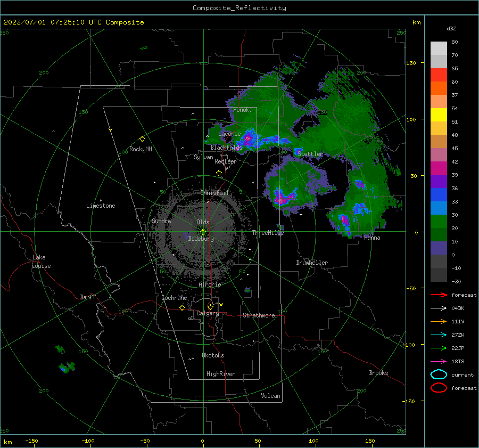Click the word 'current' in the legend

[462, 374]
